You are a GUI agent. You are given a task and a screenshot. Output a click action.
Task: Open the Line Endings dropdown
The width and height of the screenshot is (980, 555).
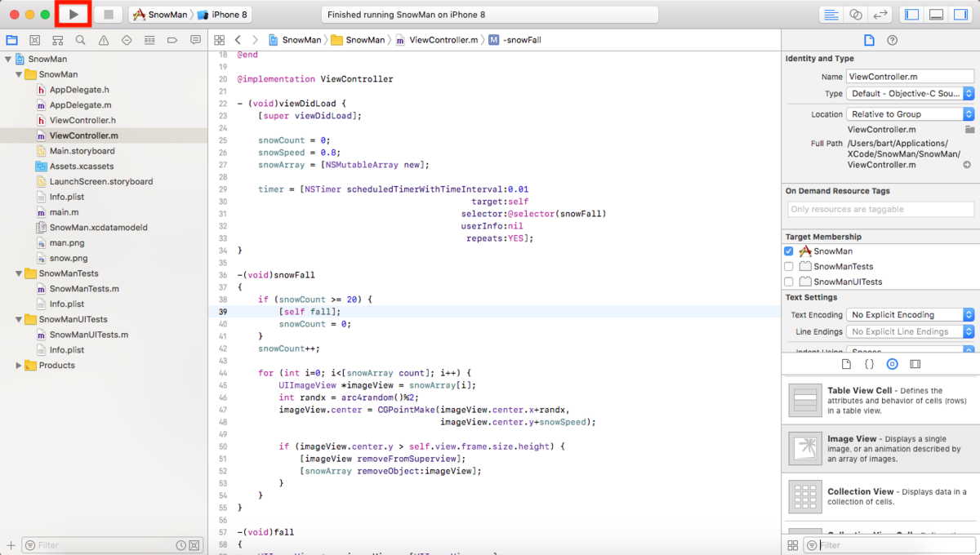click(911, 332)
